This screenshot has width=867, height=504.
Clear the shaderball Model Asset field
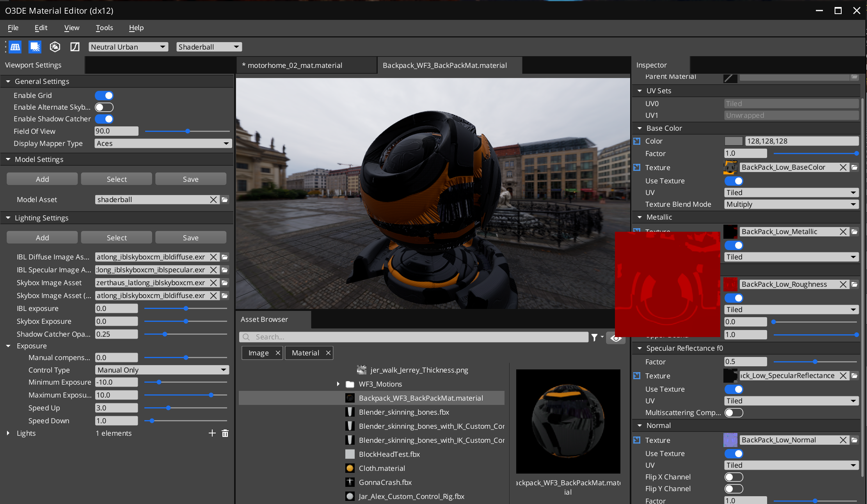(x=213, y=200)
